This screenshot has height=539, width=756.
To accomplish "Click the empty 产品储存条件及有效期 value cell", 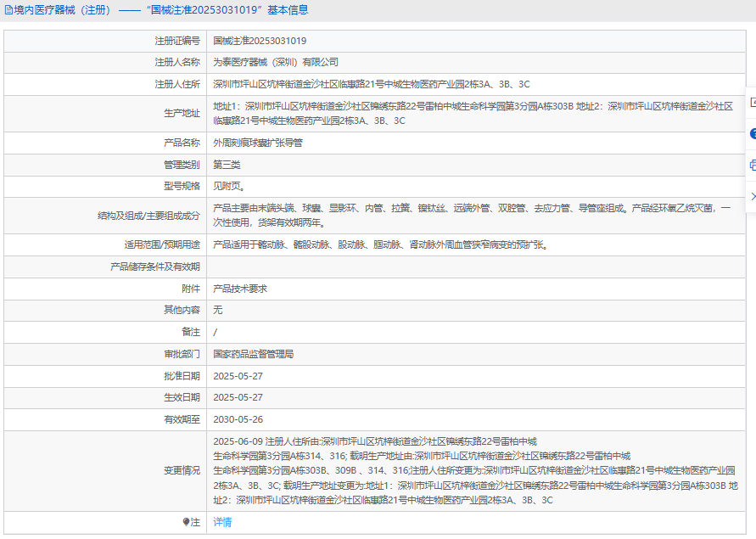I will coord(475,267).
